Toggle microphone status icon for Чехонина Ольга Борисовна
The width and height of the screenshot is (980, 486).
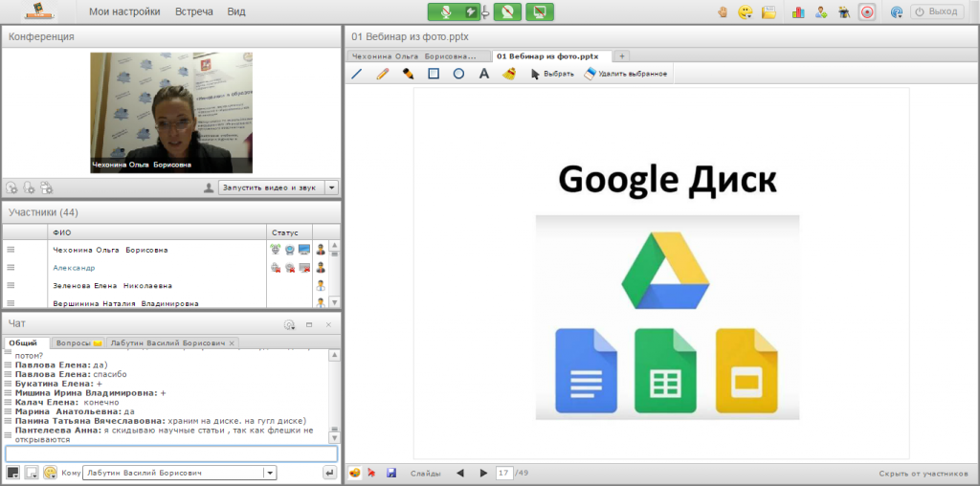click(x=276, y=250)
